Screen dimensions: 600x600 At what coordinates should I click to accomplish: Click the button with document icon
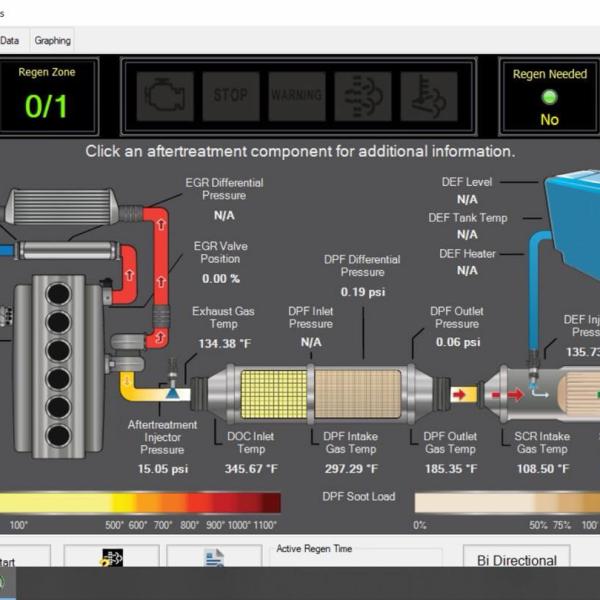[214, 558]
